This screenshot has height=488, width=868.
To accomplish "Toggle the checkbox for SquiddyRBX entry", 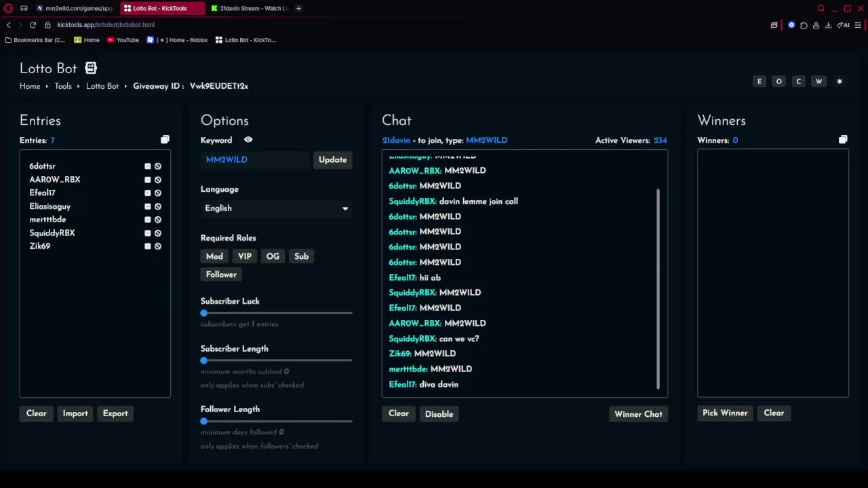I will (147, 233).
